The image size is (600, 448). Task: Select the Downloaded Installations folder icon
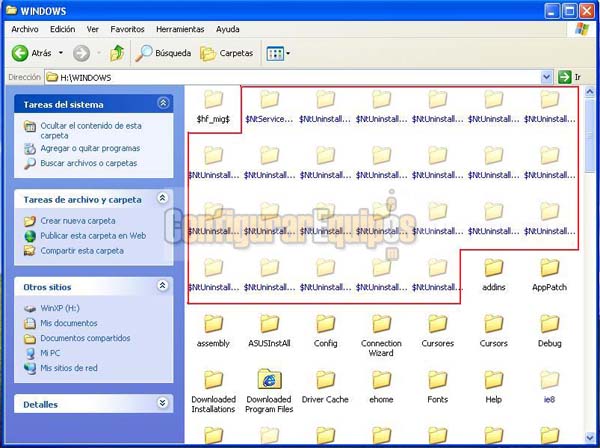(214, 380)
